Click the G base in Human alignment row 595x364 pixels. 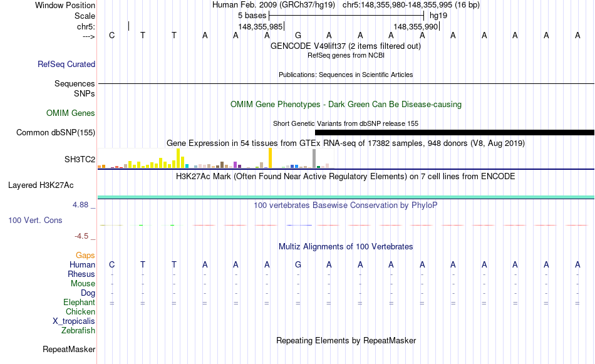coord(298,264)
